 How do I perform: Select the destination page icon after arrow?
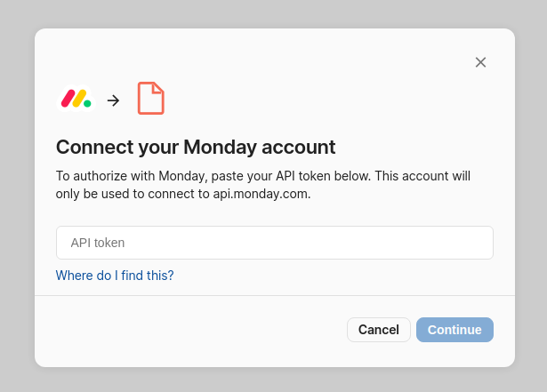150,99
